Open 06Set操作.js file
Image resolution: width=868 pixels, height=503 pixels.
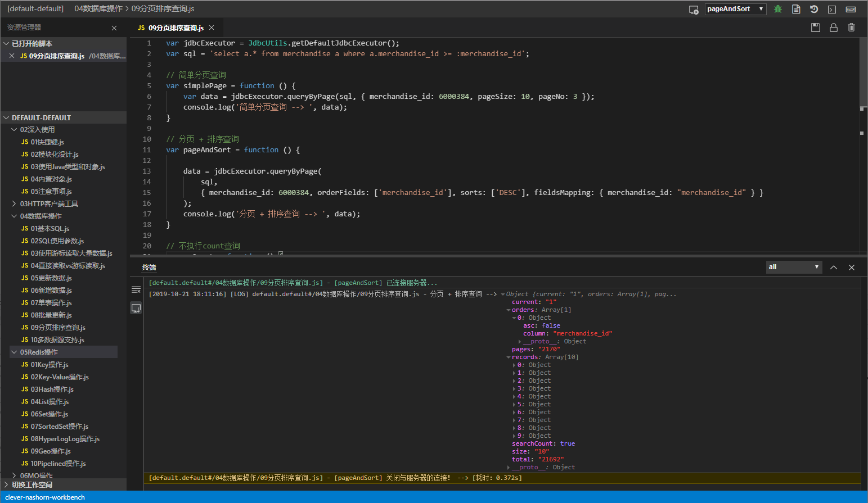coord(50,414)
